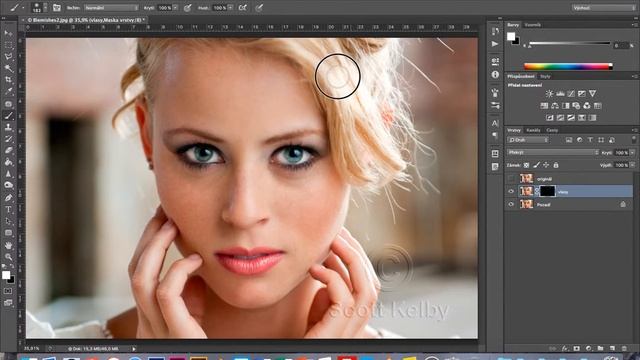The image size is (640, 360).
Task: Select the Magic Wand tool
Action: (8, 68)
